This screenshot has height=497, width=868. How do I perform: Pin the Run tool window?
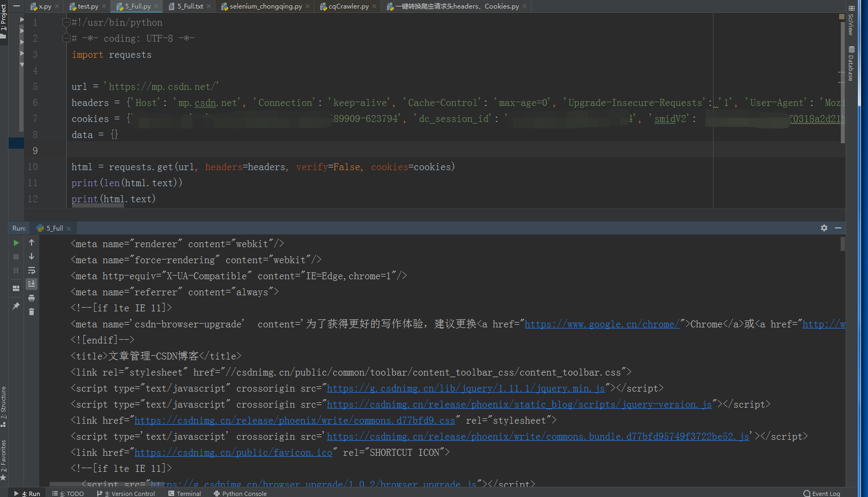pos(16,305)
